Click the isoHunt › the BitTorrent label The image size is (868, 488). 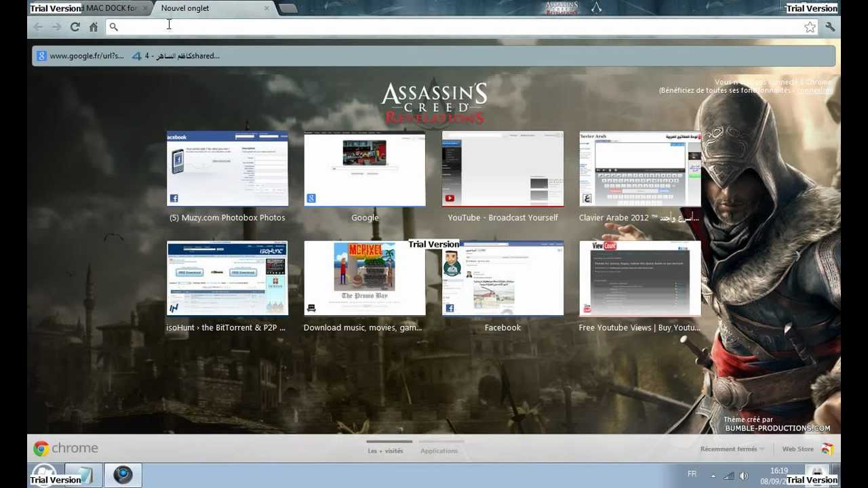(226, 327)
